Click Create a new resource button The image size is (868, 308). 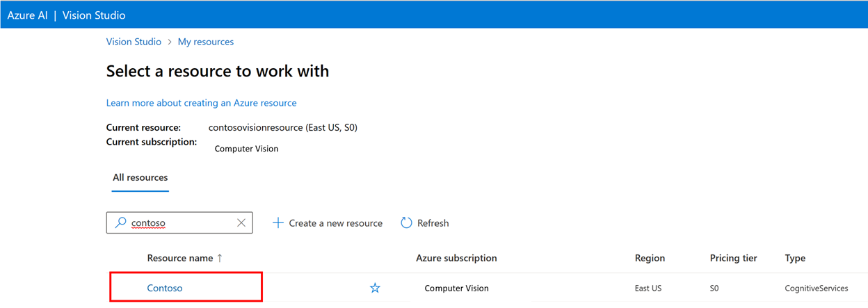coord(335,223)
